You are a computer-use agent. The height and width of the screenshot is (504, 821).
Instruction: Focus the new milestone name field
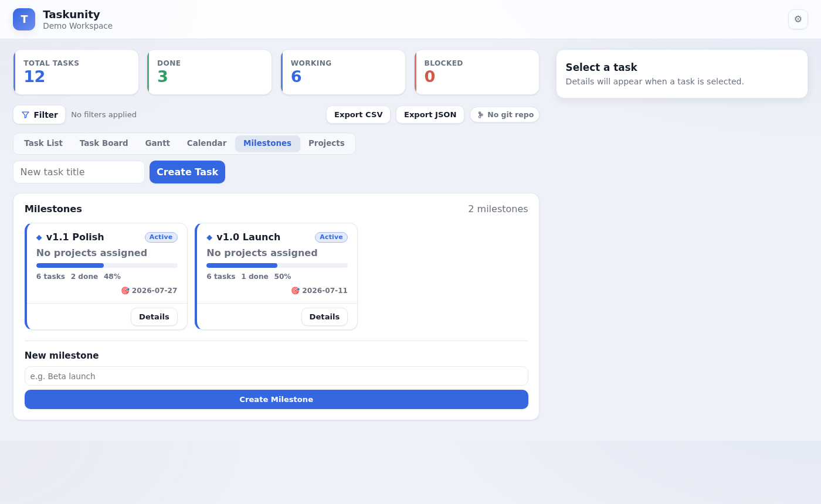[276, 376]
